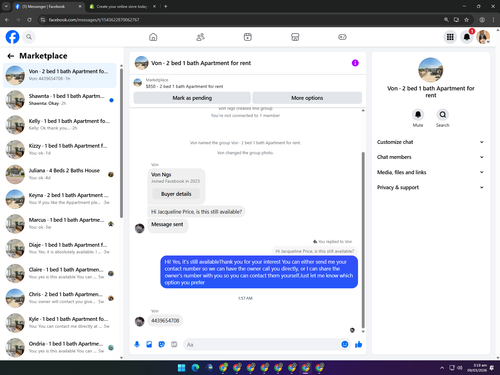Click Mark as pending button

(x=192, y=98)
